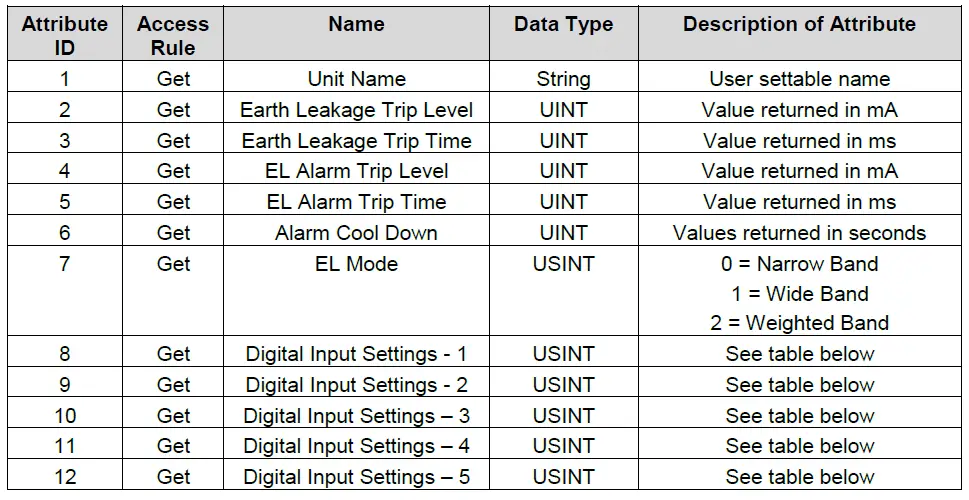Click the Attribute ID column header
The width and height of the screenshot is (969, 500).
[x=64, y=35]
